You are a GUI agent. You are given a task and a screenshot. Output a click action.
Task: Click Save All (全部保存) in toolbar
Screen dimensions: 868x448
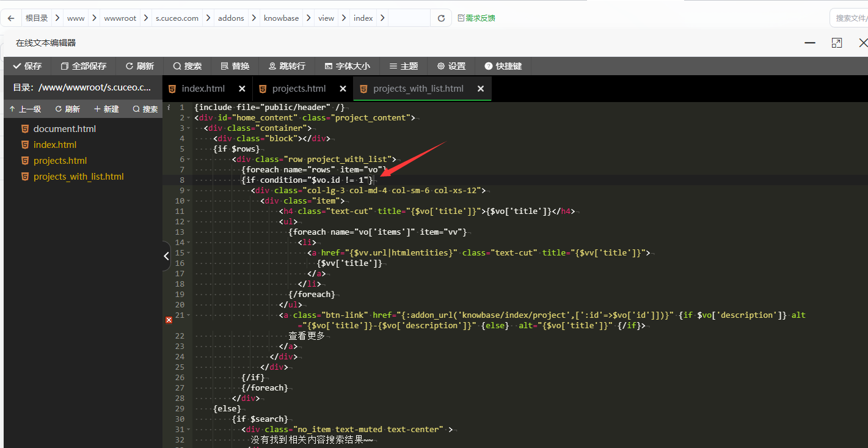click(x=83, y=66)
